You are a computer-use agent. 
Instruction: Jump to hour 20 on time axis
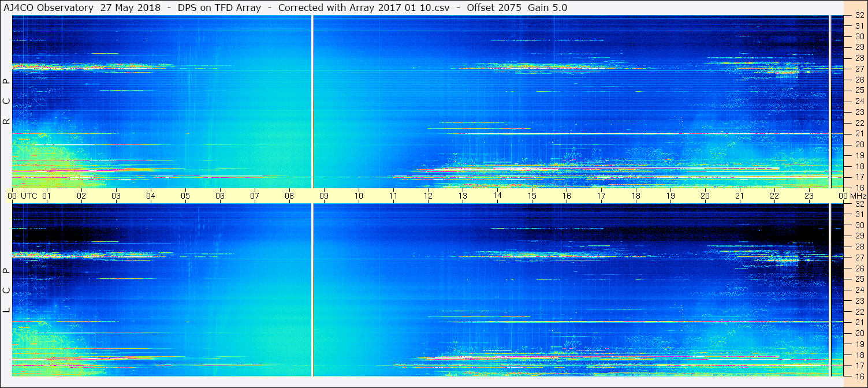click(x=705, y=196)
